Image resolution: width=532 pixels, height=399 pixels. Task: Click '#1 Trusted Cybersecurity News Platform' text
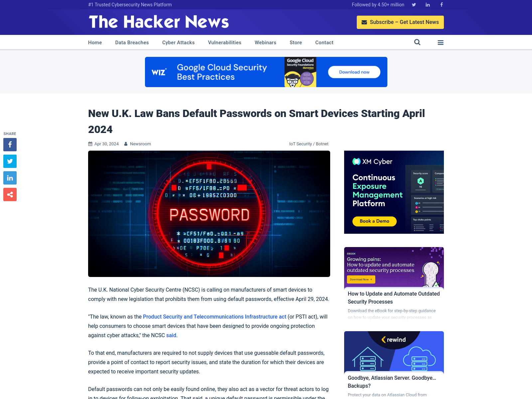tap(130, 5)
